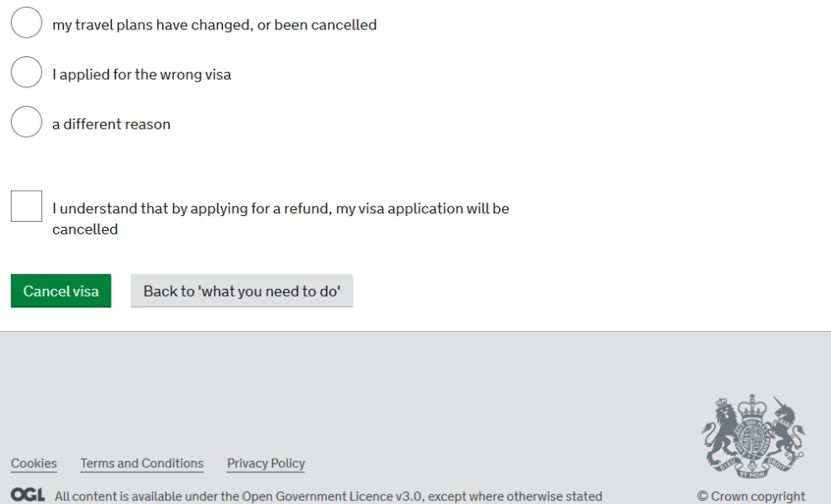Go back to 'what you need to do'
The image size is (831, 504).
pyautogui.click(x=242, y=291)
